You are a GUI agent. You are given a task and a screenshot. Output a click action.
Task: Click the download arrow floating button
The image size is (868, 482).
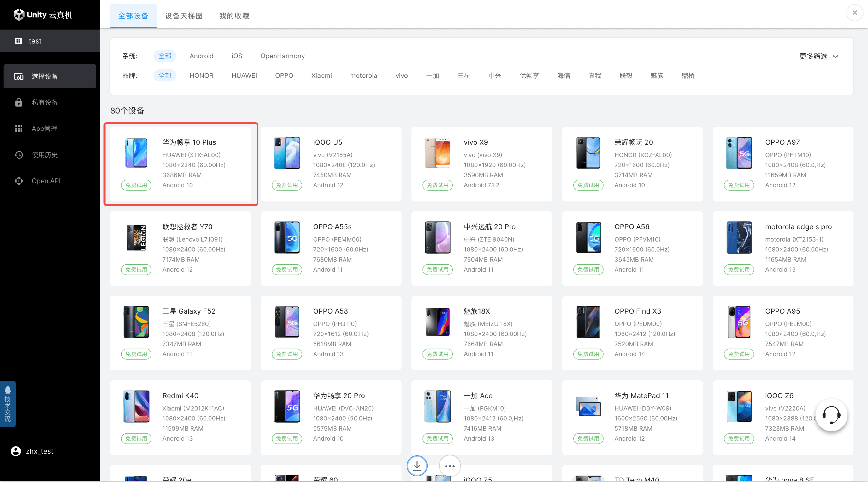click(x=417, y=466)
